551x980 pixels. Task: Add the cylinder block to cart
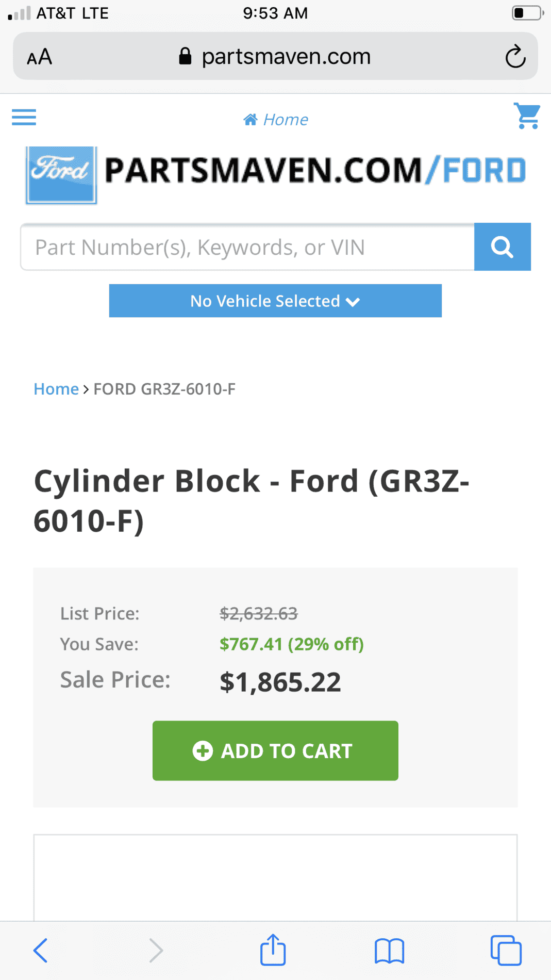click(275, 750)
